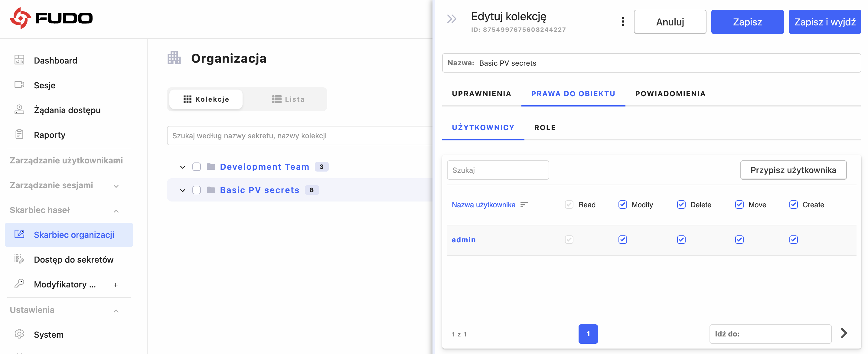Open the three-dot more options menu
The image size is (868, 354).
pyautogui.click(x=623, y=21)
